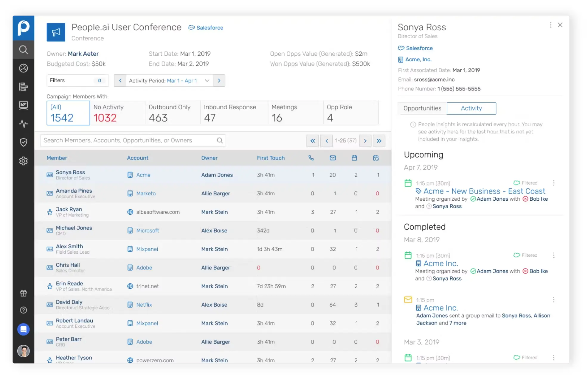
Task: Open the Filters dropdown box
Action: (x=77, y=80)
